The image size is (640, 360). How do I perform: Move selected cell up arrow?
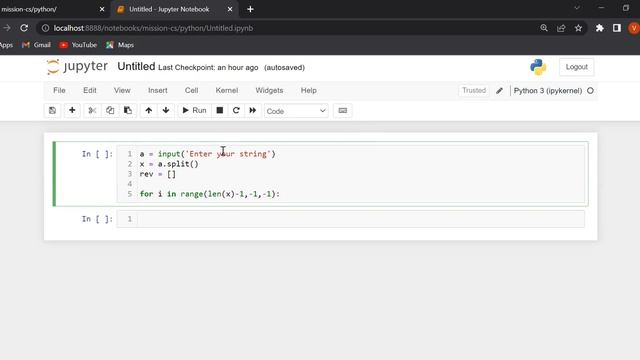tap(149, 111)
